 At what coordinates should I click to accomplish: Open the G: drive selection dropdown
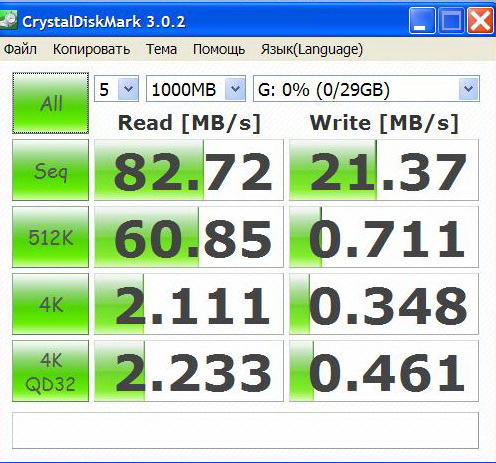366,89
